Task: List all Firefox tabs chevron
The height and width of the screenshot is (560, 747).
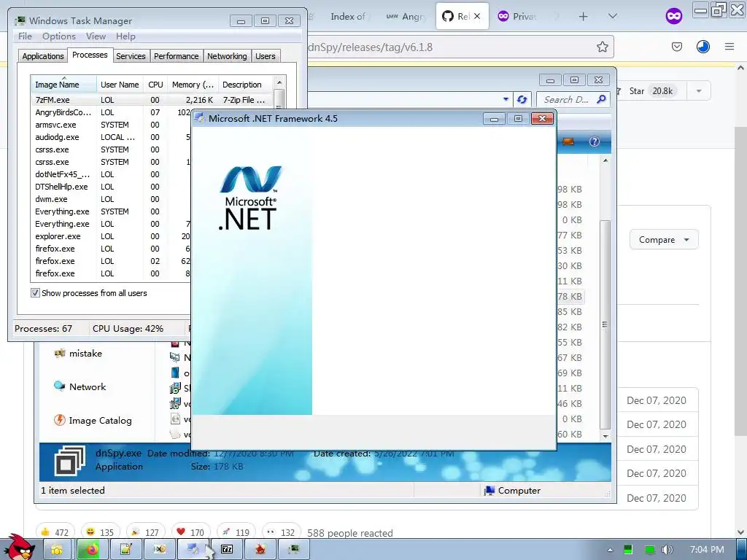Action: click(x=613, y=16)
